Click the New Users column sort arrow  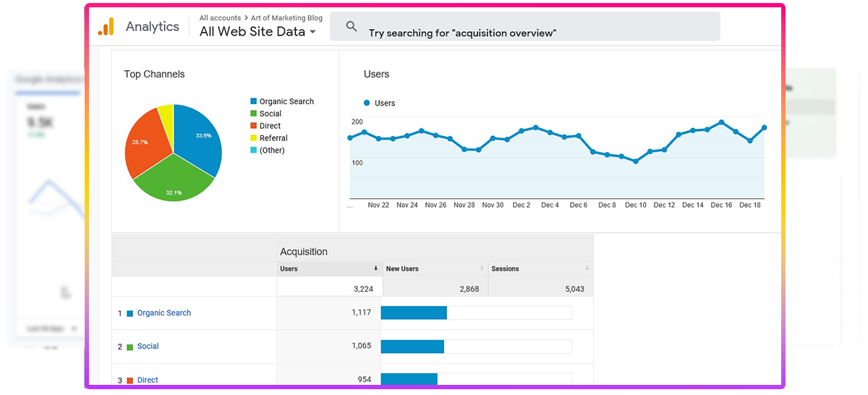click(x=482, y=268)
